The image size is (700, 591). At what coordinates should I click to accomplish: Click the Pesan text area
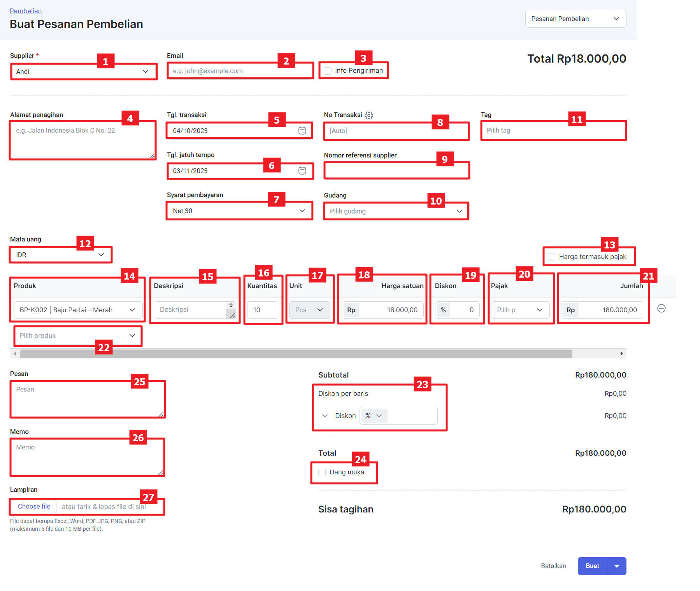[88, 399]
